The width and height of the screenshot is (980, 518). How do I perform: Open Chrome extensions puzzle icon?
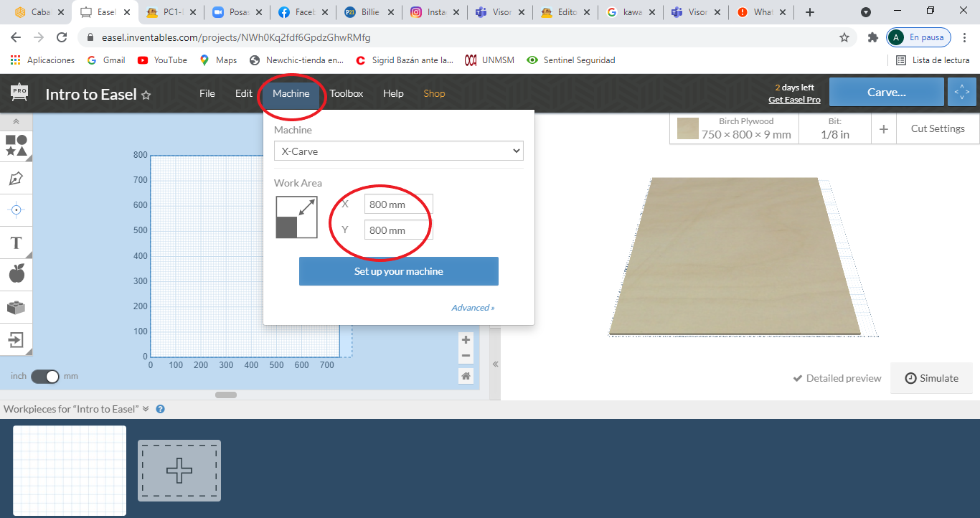pyautogui.click(x=872, y=37)
